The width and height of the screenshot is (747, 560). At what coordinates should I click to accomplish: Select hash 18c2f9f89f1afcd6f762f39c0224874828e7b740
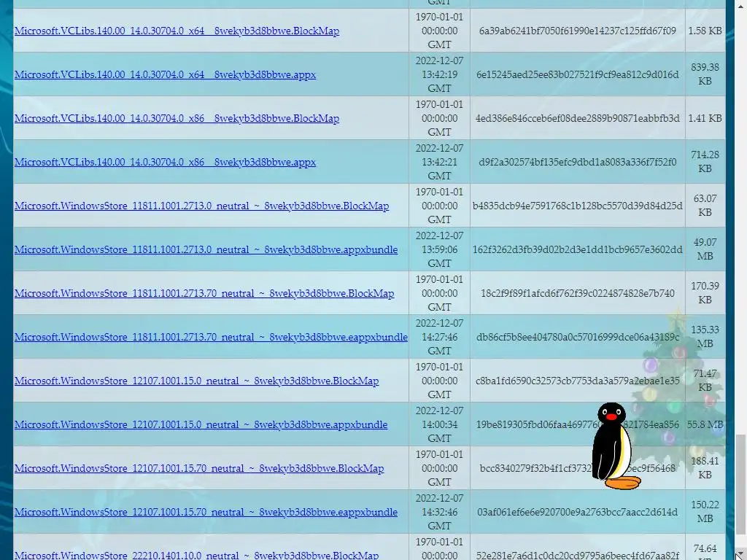pos(578,294)
